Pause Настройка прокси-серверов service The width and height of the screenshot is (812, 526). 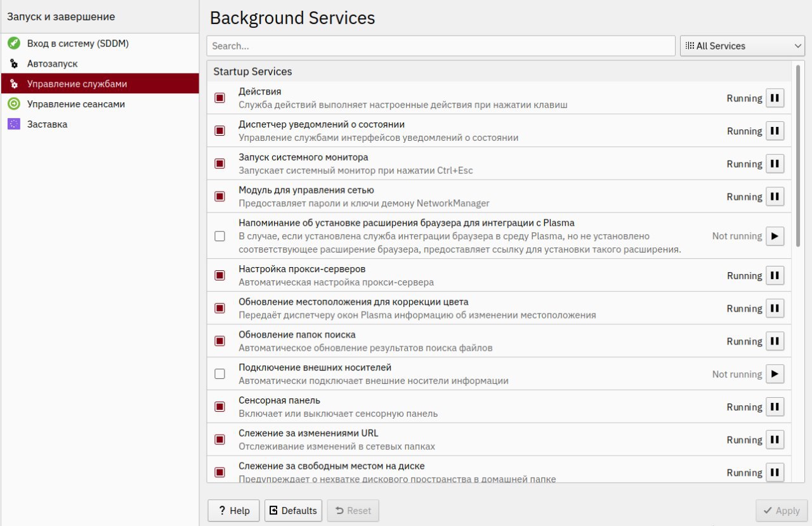pos(775,276)
